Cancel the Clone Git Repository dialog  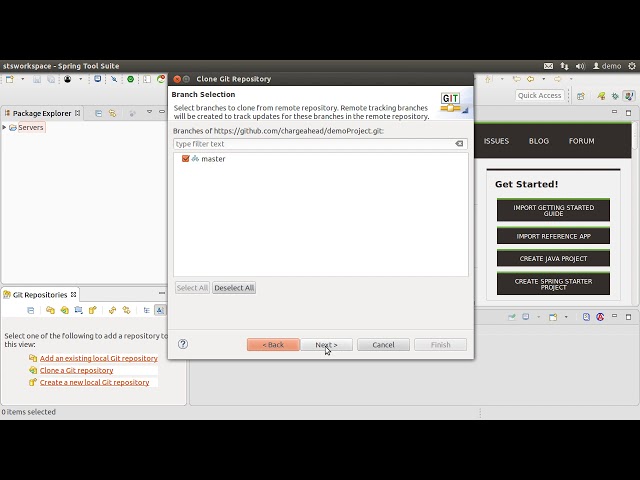pyautogui.click(x=383, y=345)
